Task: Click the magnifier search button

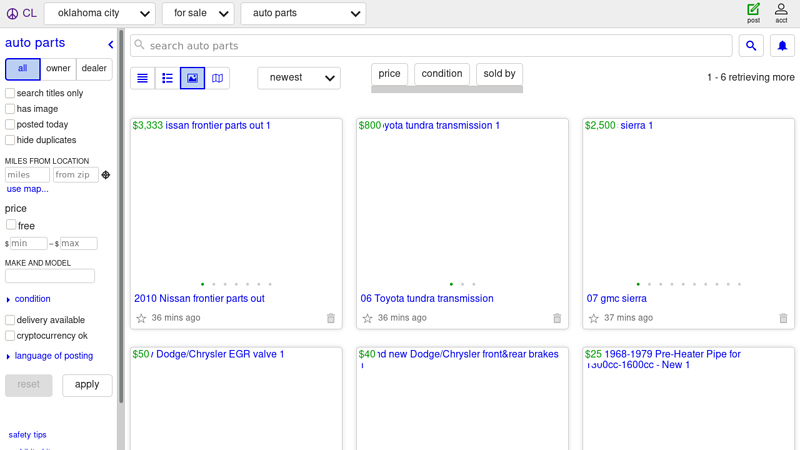Action: 751,46
